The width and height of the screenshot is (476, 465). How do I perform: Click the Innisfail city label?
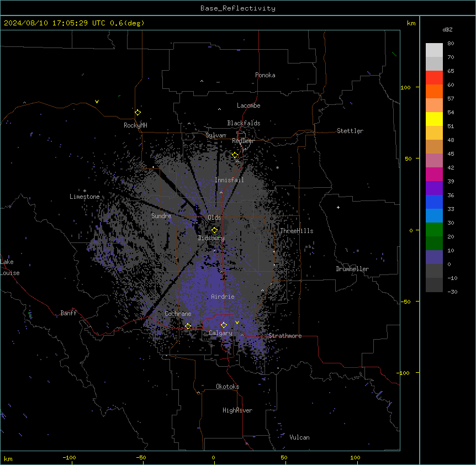tap(229, 180)
